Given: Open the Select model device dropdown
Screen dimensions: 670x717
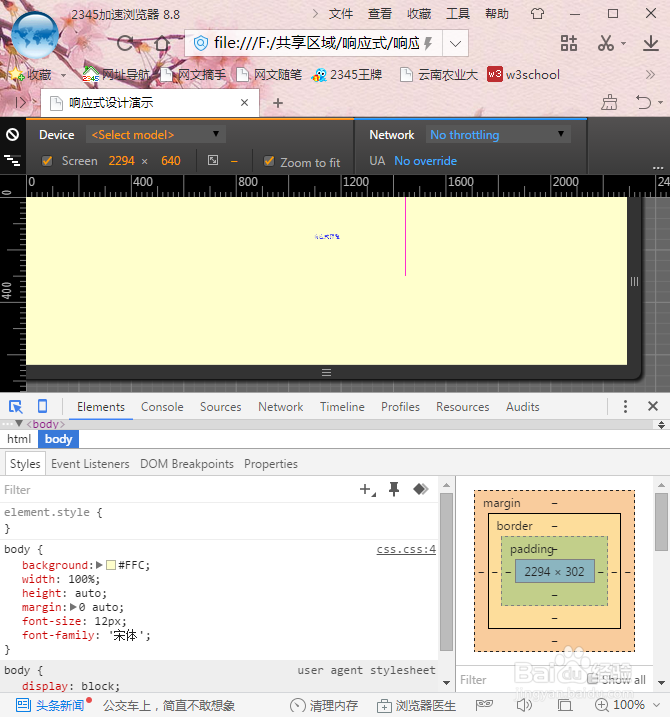Looking at the screenshot, I should pyautogui.click(x=155, y=135).
